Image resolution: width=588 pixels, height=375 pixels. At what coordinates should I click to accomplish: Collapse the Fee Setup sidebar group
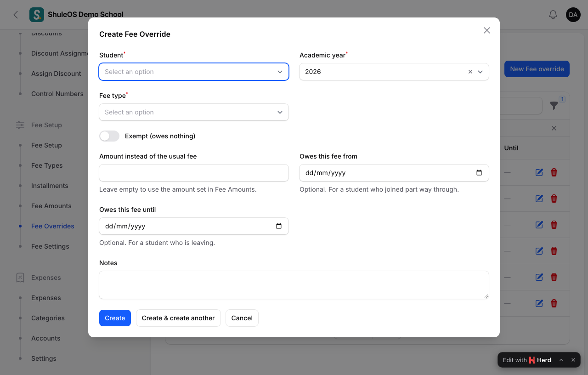click(x=46, y=125)
